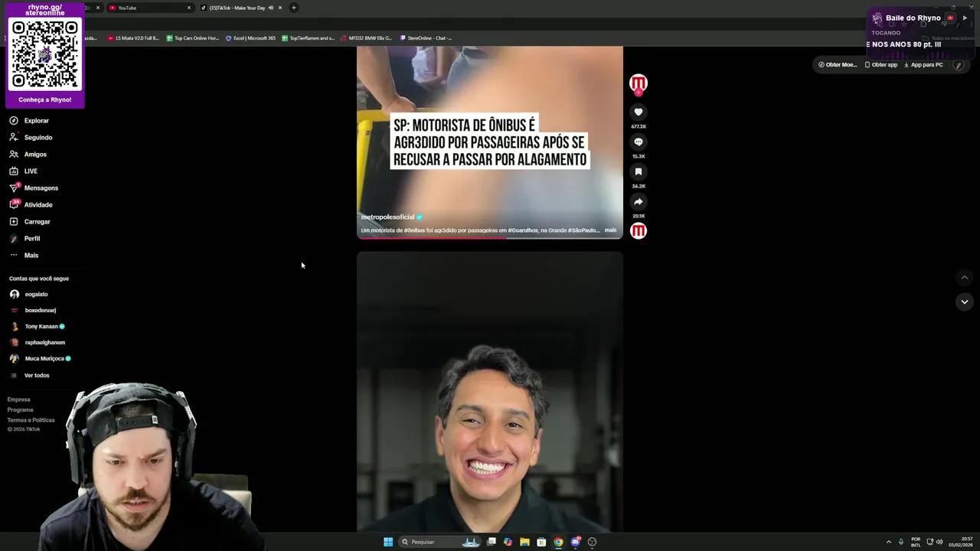Open Tony Kanaan account
The image size is (980, 551).
point(38,327)
